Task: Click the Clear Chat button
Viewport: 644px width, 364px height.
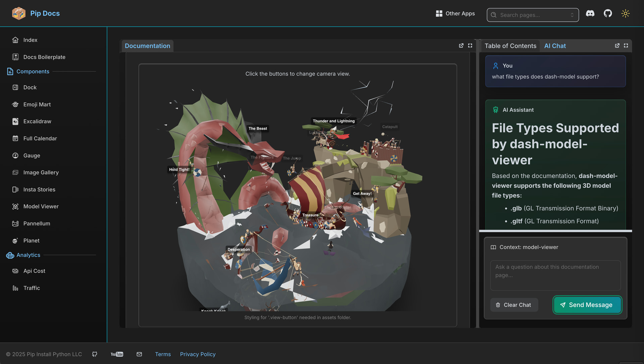Action: [514, 305]
